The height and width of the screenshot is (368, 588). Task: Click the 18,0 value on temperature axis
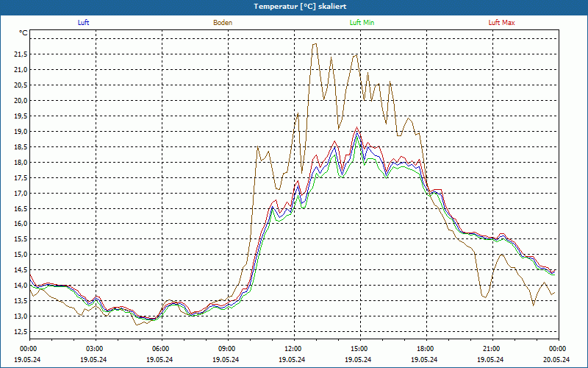pyautogui.click(x=19, y=163)
